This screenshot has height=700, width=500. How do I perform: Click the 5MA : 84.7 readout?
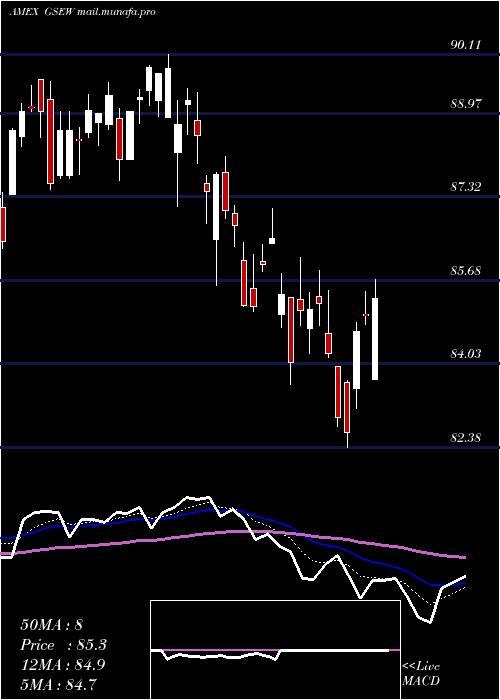click(58, 684)
